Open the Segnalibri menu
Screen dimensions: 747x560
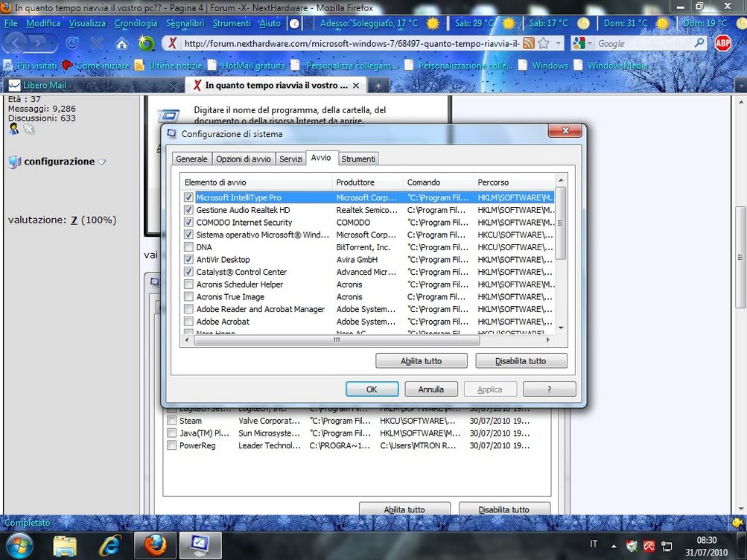pos(185,23)
